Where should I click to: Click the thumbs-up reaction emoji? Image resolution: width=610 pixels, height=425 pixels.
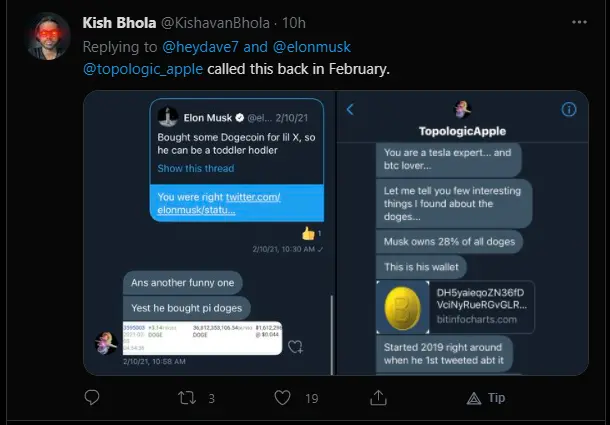tap(308, 234)
